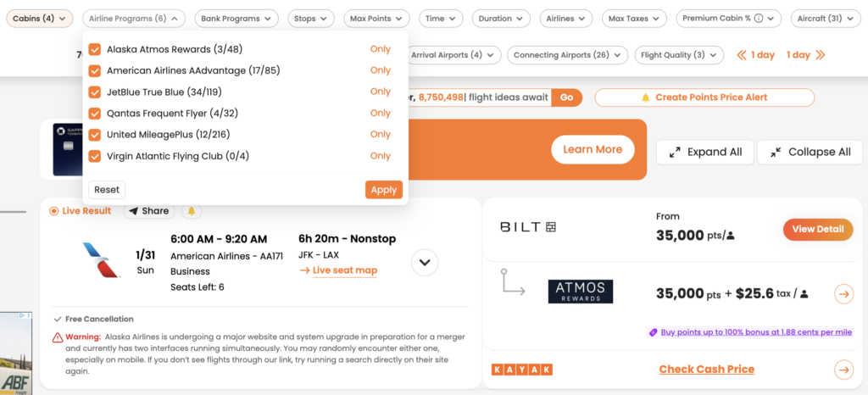Open the Flight Quality (3) filter

(679, 55)
